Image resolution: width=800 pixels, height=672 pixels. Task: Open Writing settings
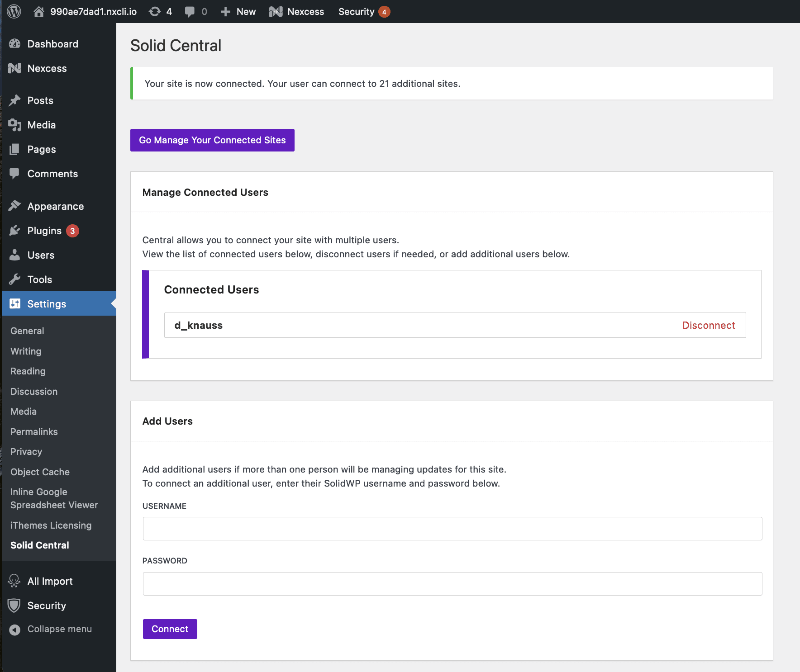[26, 351]
